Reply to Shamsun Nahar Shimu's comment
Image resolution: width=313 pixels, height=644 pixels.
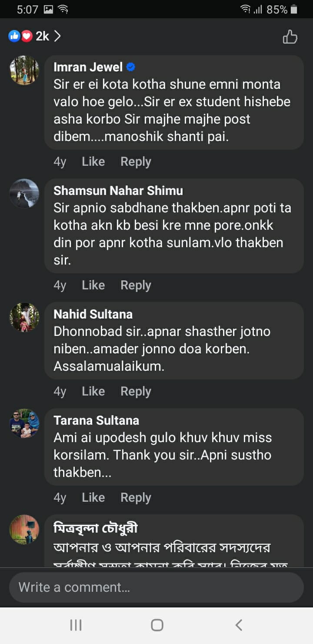(136, 285)
